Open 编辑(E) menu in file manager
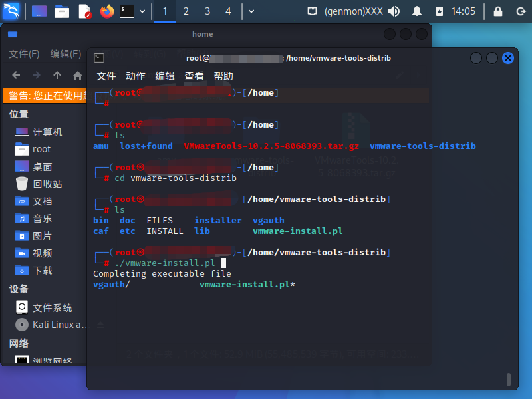532x399 pixels. point(66,54)
